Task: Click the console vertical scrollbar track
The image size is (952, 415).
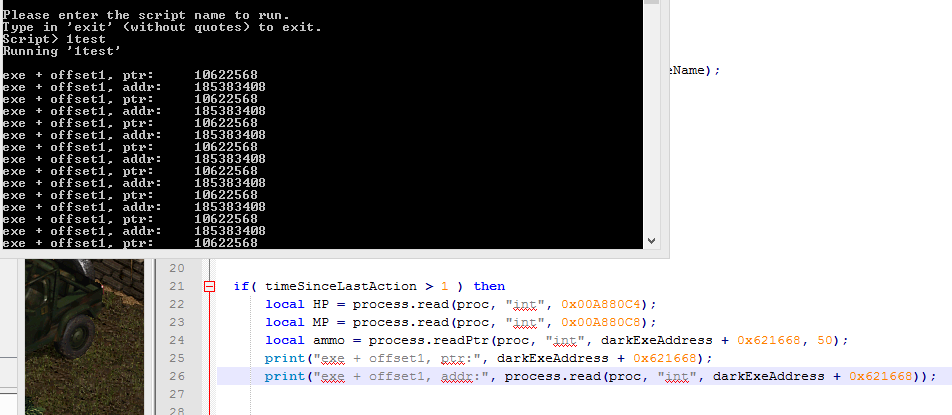Action: [652, 120]
